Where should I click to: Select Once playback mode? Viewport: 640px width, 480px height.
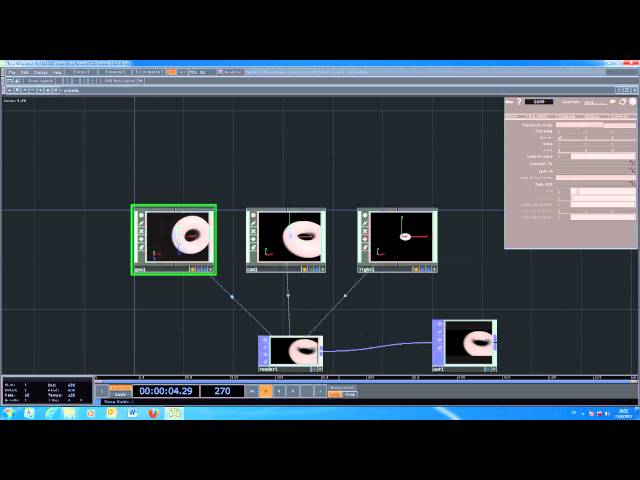350,394
